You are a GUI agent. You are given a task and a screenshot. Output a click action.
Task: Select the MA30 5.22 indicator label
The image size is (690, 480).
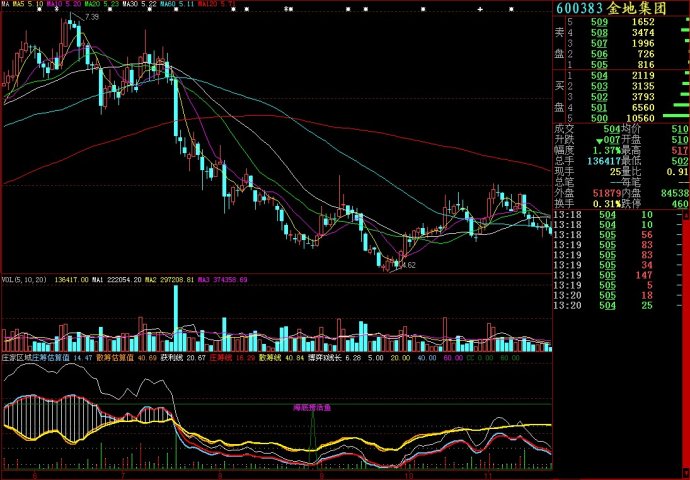point(139,4)
